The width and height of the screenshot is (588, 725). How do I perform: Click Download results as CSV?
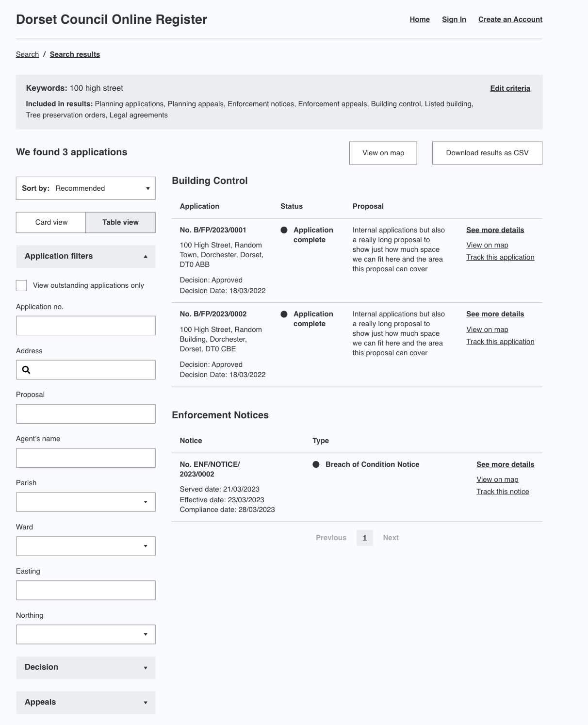pyautogui.click(x=487, y=153)
